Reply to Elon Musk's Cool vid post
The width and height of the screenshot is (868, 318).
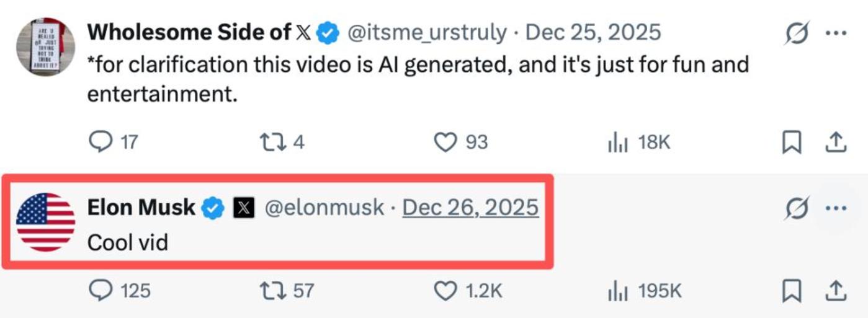click(x=101, y=290)
